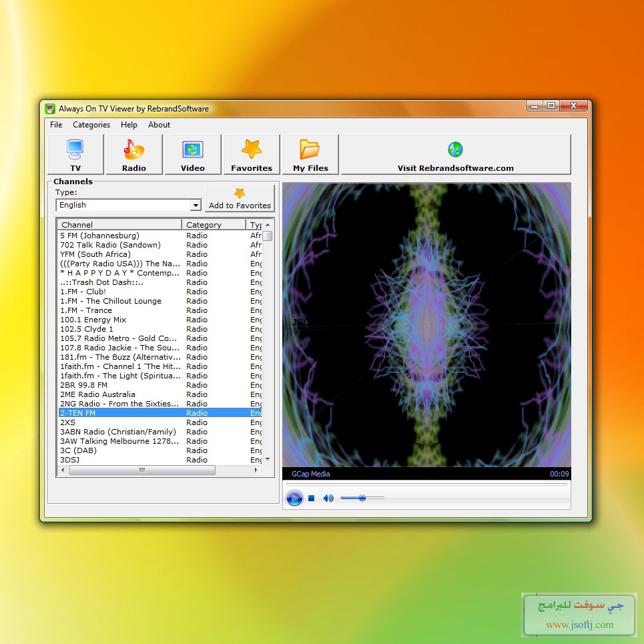
Task: Select the 107.8 Radio Jackie channel
Action: [x=159, y=348]
